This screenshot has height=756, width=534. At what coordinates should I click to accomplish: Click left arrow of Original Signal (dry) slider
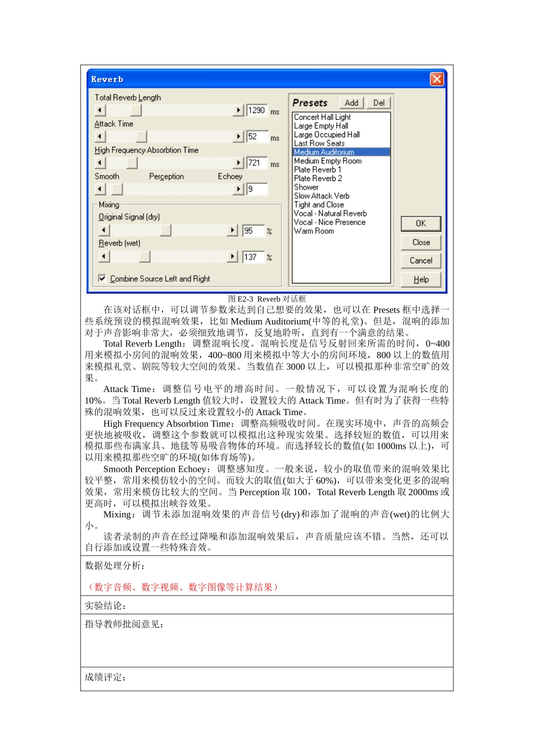point(105,231)
